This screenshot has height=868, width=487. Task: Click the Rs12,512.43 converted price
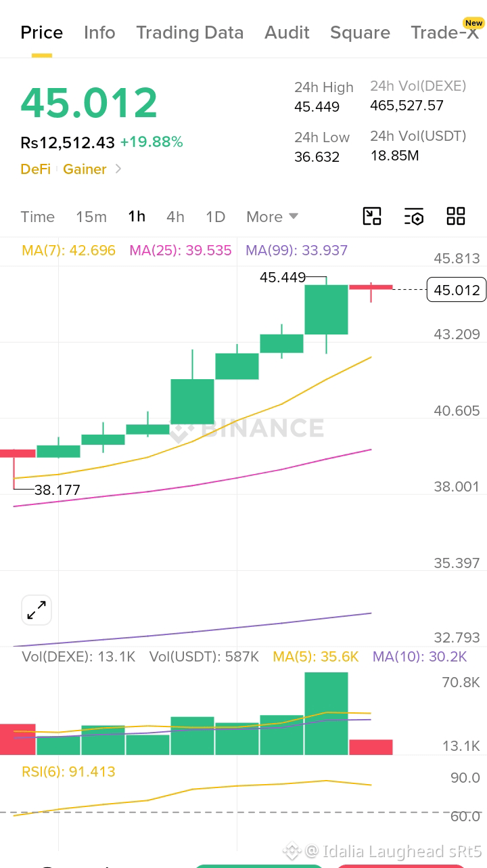68,142
